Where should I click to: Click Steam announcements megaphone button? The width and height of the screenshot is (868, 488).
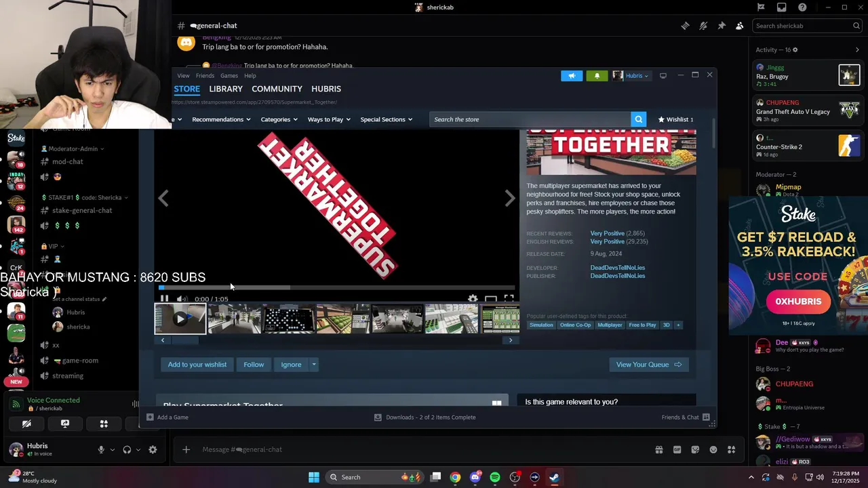pyautogui.click(x=572, y=76)
